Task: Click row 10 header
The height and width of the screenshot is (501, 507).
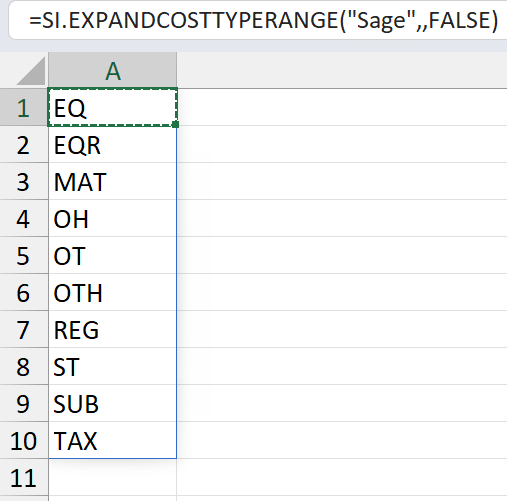Action: pyautogui.click(x=24, y=441)
